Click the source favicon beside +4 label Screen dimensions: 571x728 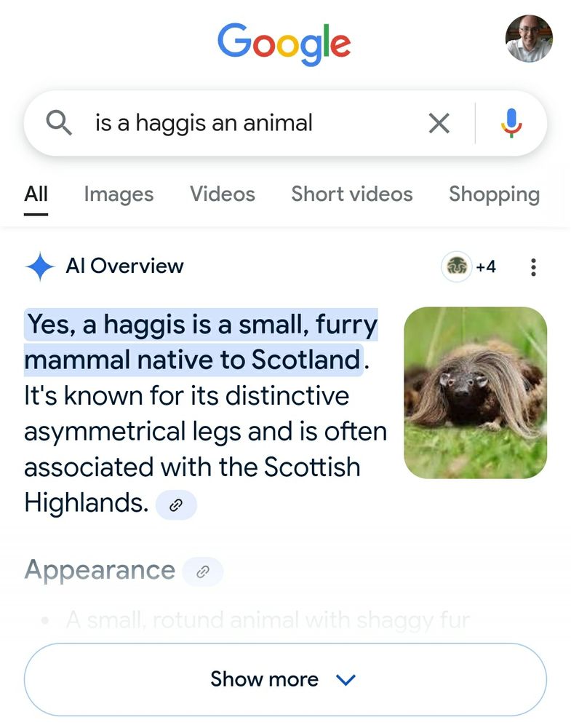point(457,266)
